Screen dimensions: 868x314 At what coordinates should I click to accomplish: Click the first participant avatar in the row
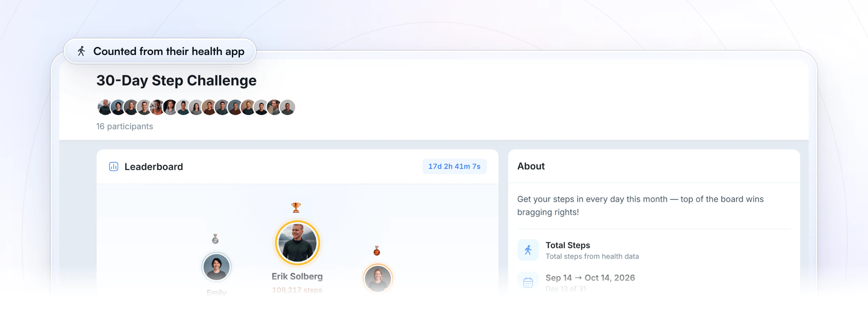coord(105,107)
